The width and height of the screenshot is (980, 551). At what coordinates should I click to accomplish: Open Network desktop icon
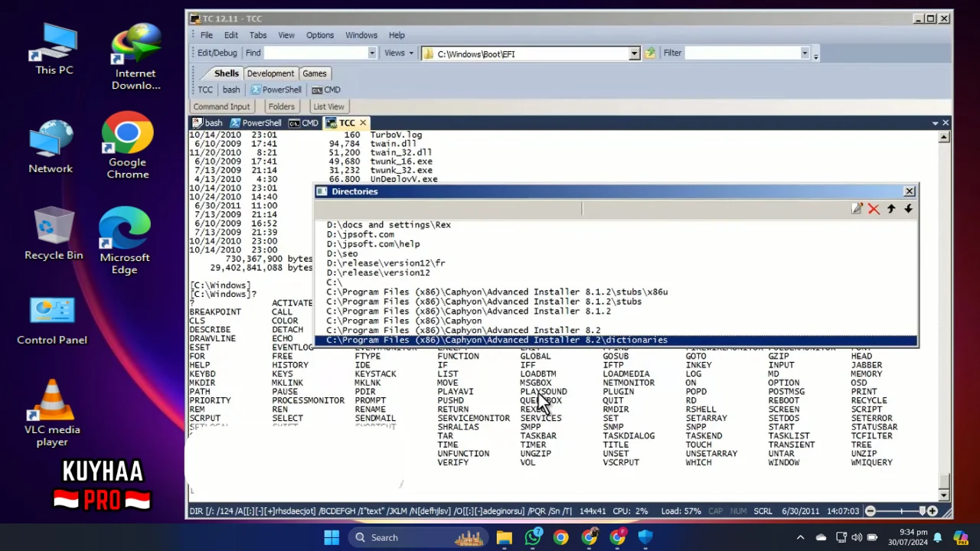coord(51,147)
